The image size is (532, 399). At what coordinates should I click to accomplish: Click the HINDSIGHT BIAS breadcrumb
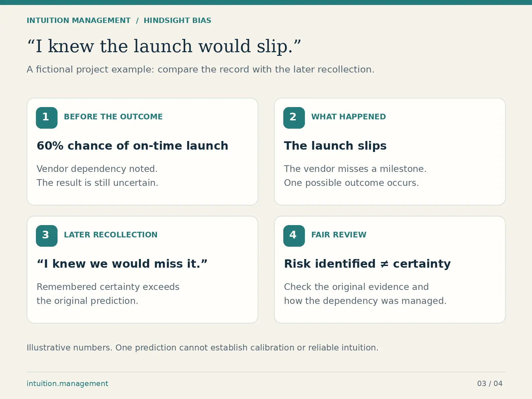click(x=177, y=21)
